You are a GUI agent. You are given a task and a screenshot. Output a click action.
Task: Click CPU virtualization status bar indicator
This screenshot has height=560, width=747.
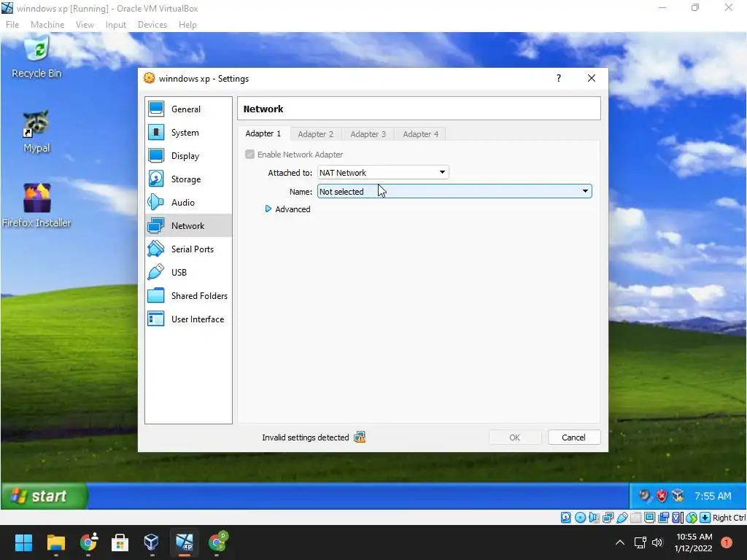click(678, 518)
